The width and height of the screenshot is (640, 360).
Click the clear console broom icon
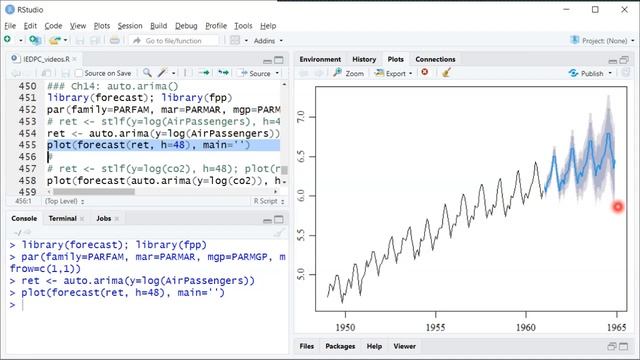(x=279, y=233)
